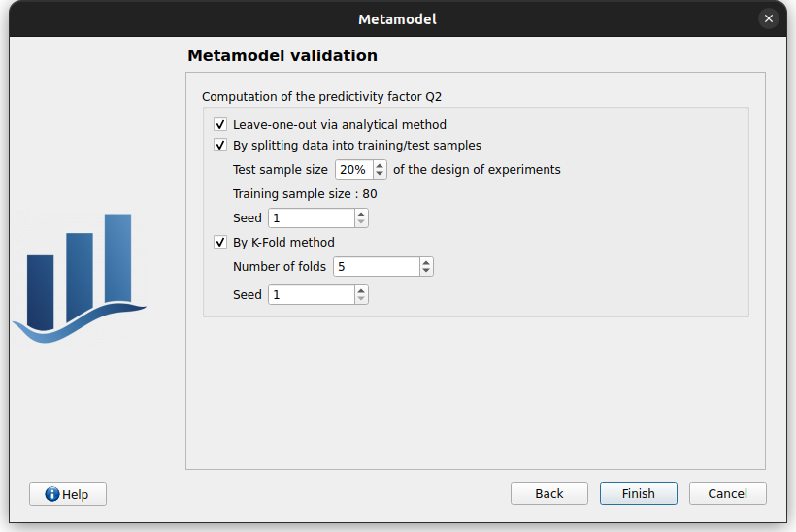Increase the K-Fold seed value

361,289
